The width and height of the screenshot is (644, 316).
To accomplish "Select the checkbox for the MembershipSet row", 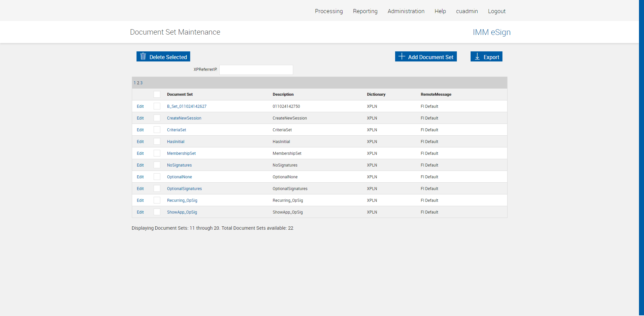I will pos(157,153).
